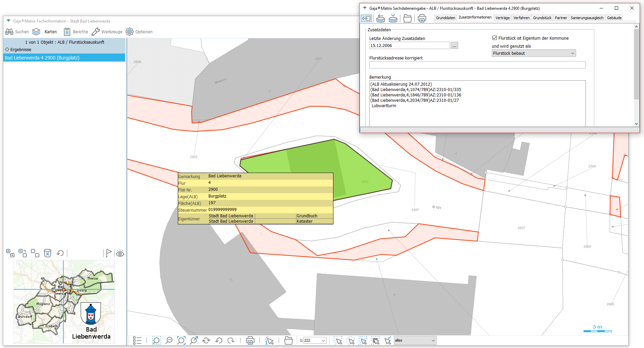Click the flag icon above overview map
Viewport: 644px width, 348px height.
pyautogui.click(x=108, y=253)
